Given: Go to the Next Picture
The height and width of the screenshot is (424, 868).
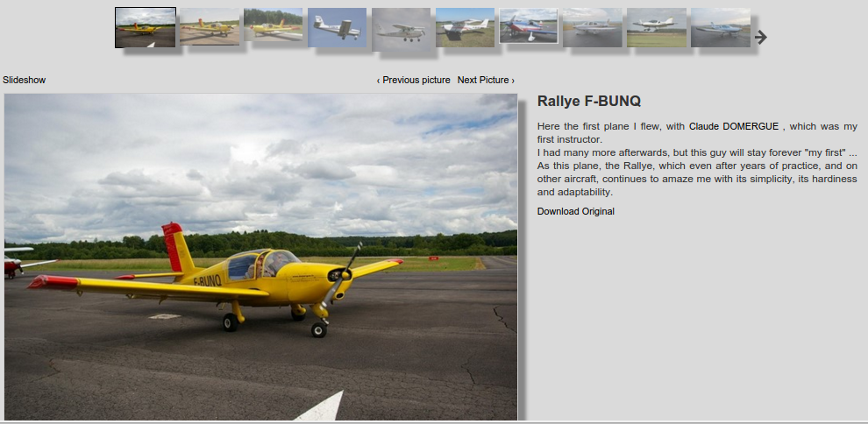Looking at the screenshot, I should coord(486,80).
